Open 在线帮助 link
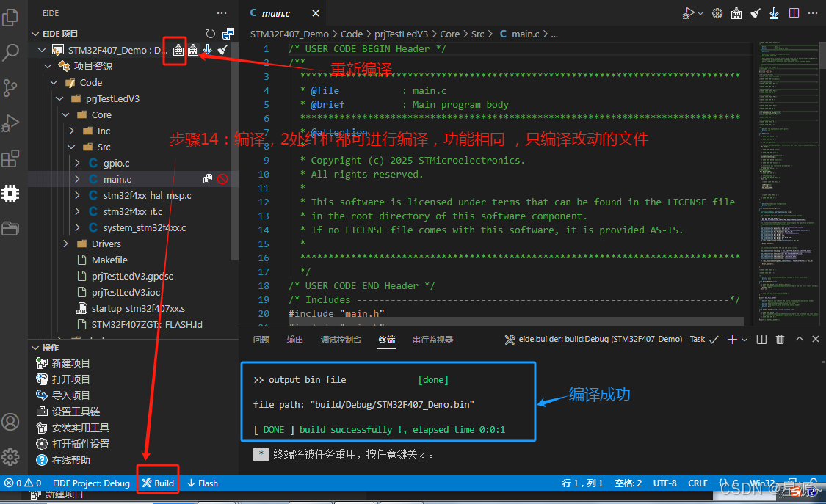 [70, 460]
